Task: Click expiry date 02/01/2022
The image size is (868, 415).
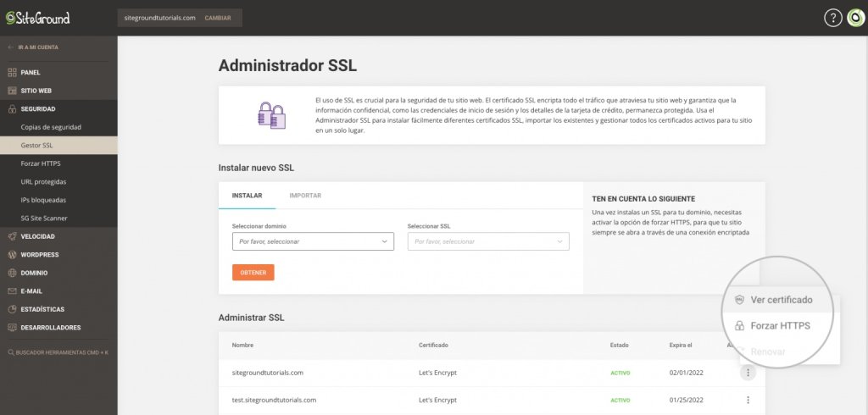Action: pyautogui.click(x=686, y=373)
